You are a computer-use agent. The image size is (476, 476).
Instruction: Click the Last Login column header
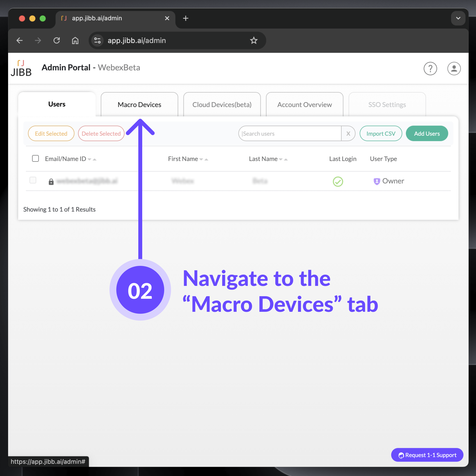[343, 159]
